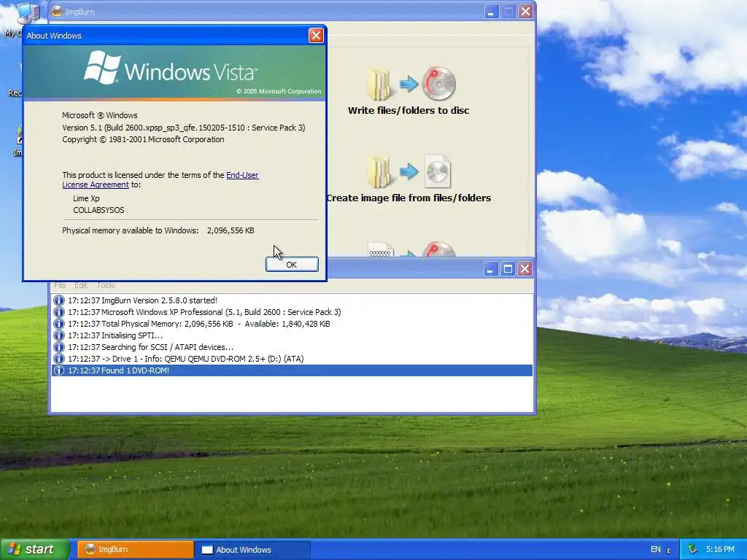Viewport: 747px width, 560px height.
Task: Select 'Microsoft Windows XP Professional' log line
Action: (x=292, y=312)
